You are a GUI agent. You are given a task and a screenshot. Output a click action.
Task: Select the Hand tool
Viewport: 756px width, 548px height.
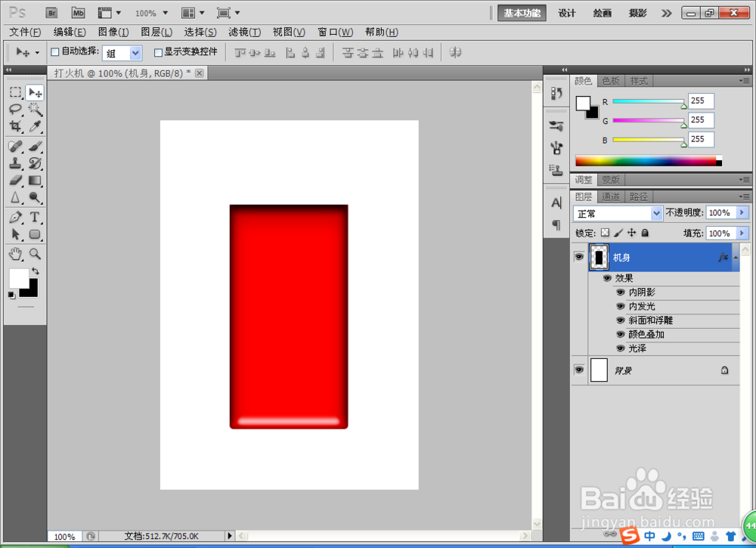[x=15, y=254]
